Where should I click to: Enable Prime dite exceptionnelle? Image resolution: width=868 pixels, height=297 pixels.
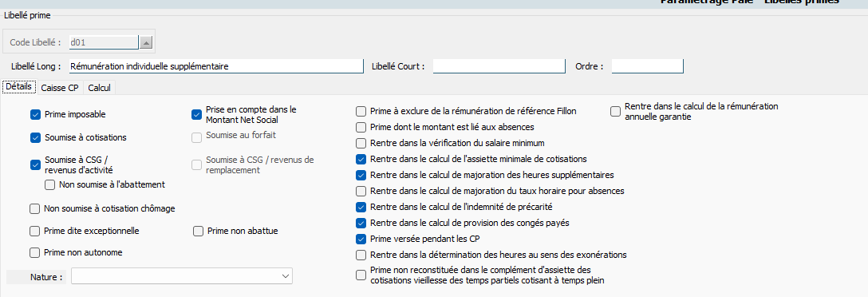[34, 231]
